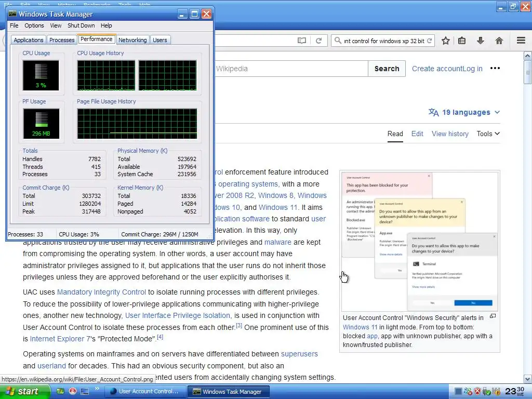532x399 pixels.
Task: Click the network warning tray icon
Action: coord(496,392)
